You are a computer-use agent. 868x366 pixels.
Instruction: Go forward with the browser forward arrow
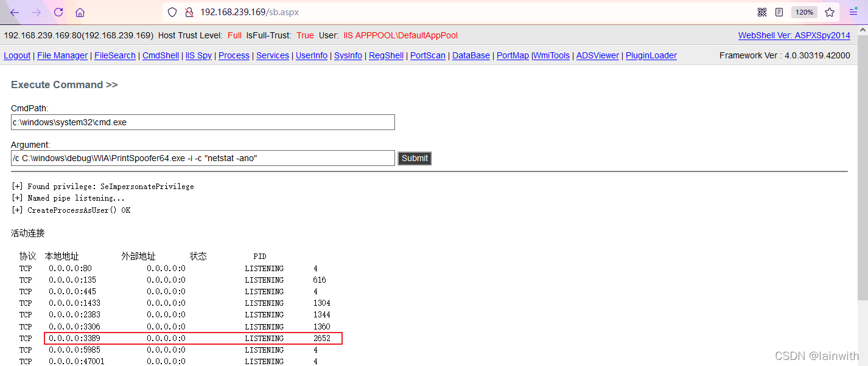point(37,12)
